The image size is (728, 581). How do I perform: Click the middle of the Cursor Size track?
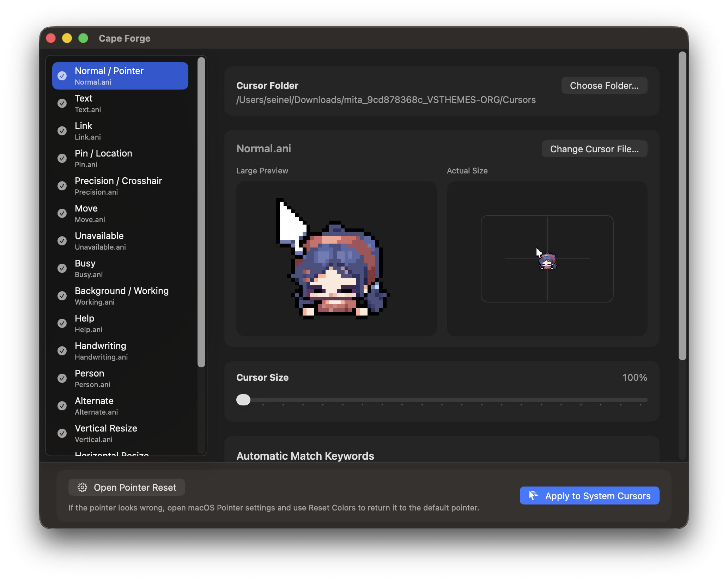(442, 400)
